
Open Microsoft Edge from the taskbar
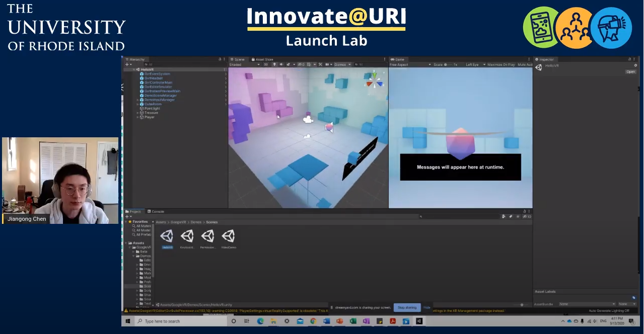pos(260,321)
